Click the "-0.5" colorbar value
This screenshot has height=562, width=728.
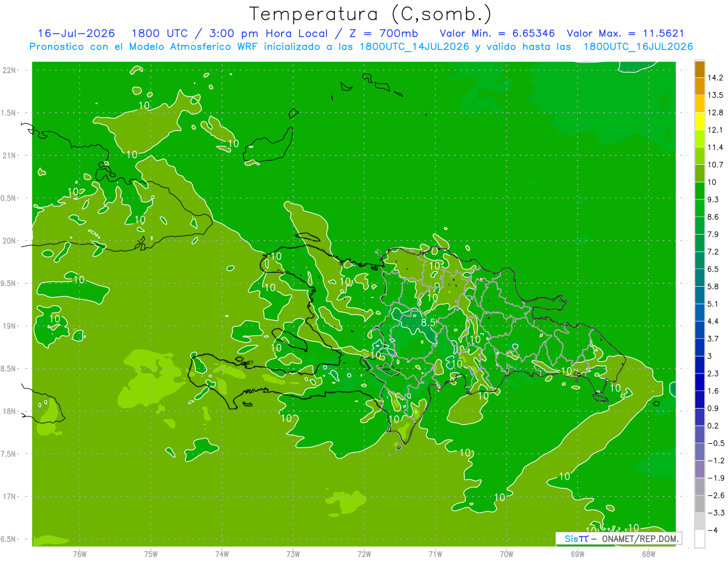pos(715,443)
